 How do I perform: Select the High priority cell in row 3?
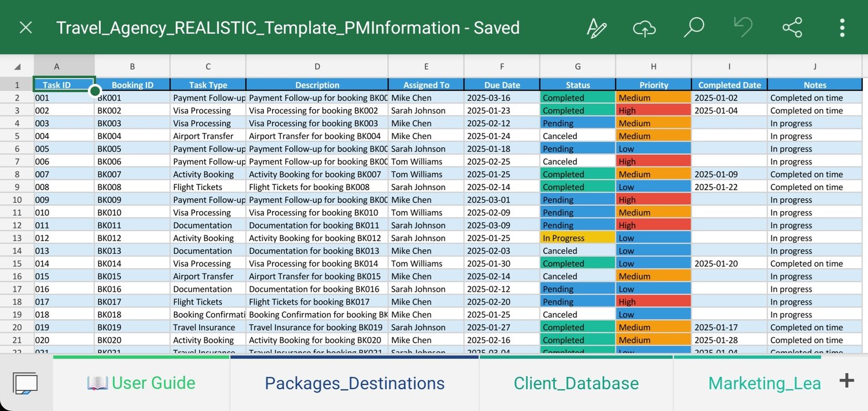coord(654,110)
